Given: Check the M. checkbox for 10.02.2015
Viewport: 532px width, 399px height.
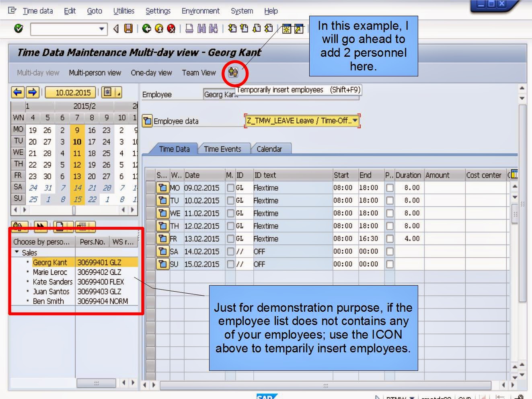Looking at the screenshot, I should pos(230,200).
